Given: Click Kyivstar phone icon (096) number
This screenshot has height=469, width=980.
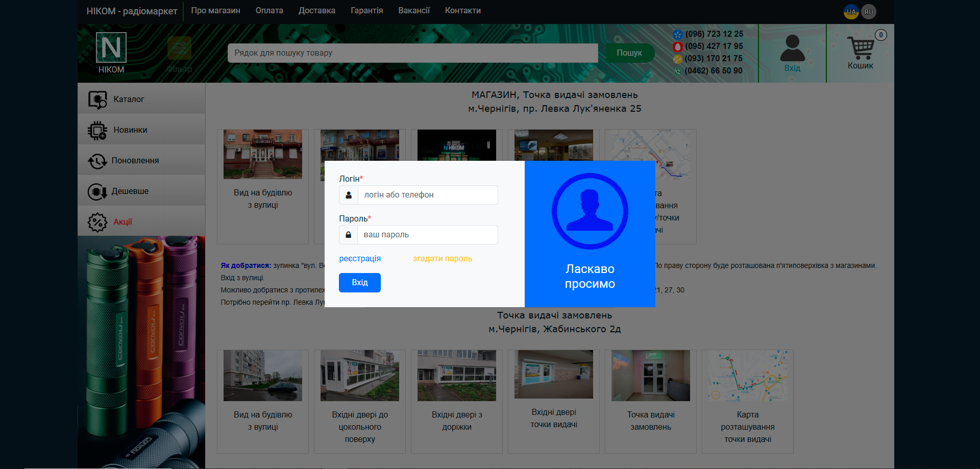Looking at the screenshot, I should [x=677, y=34].
